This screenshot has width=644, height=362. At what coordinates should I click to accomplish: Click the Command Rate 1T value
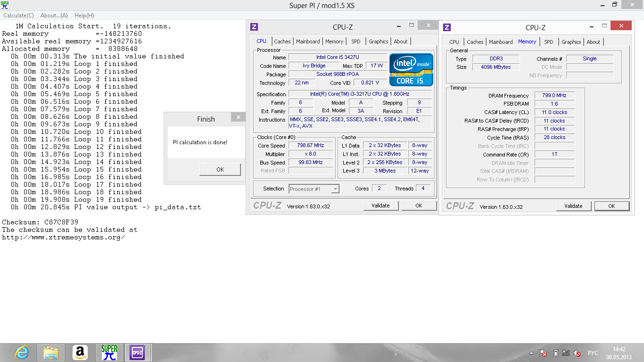(554, 155)
